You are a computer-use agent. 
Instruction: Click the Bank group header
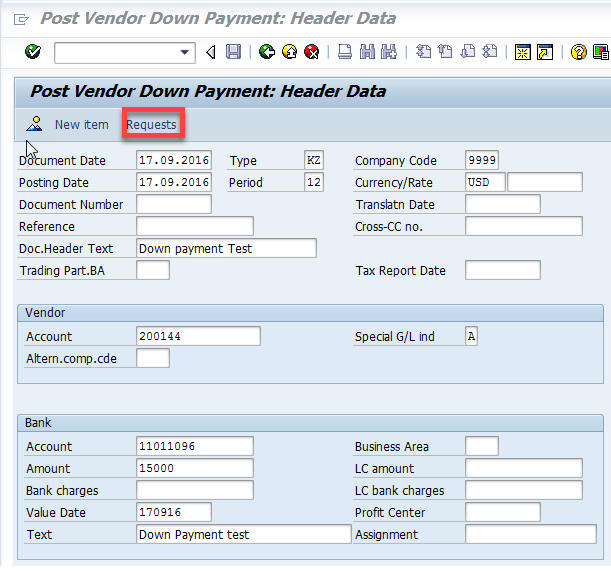311,423
